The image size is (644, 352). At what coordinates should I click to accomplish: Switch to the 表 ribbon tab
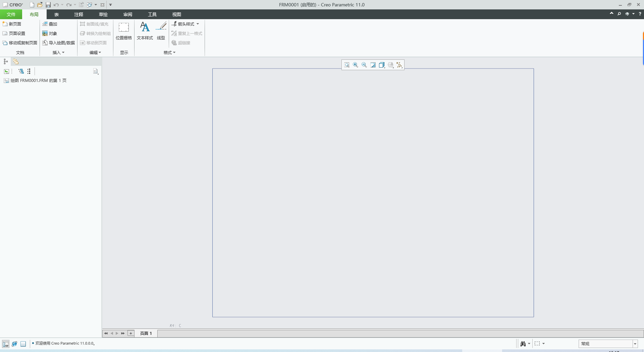tap(56, 14)
